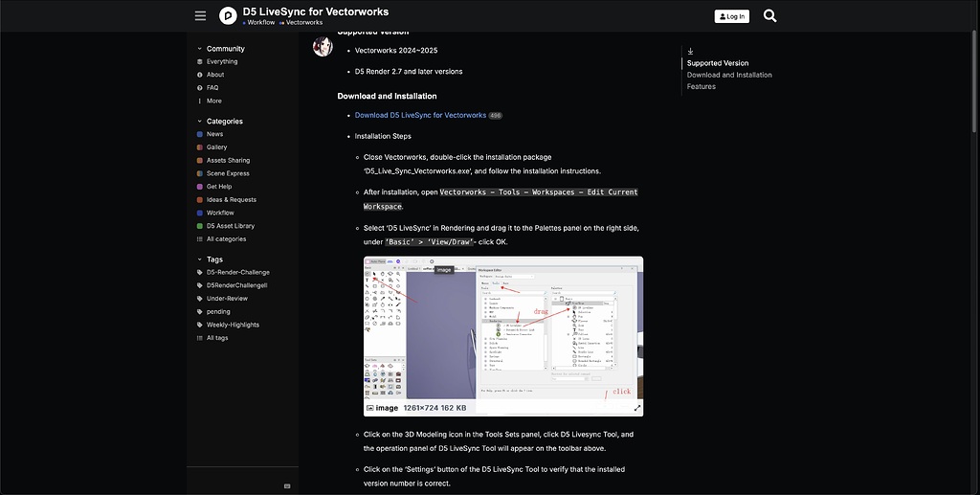Screen dimensions: 980x495
Task: Open the D5-Render-Challenge tag
Action: click(x=237, y=272)
